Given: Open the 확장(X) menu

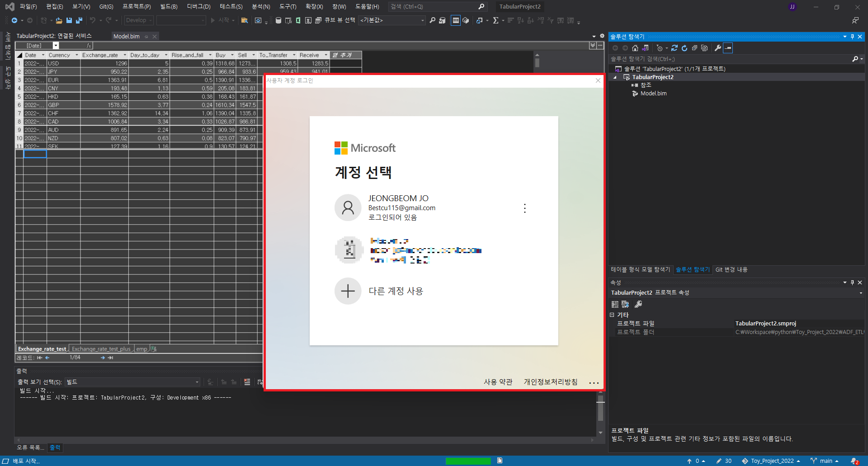Looking at the screenshot, I should [x=314, y=7].
